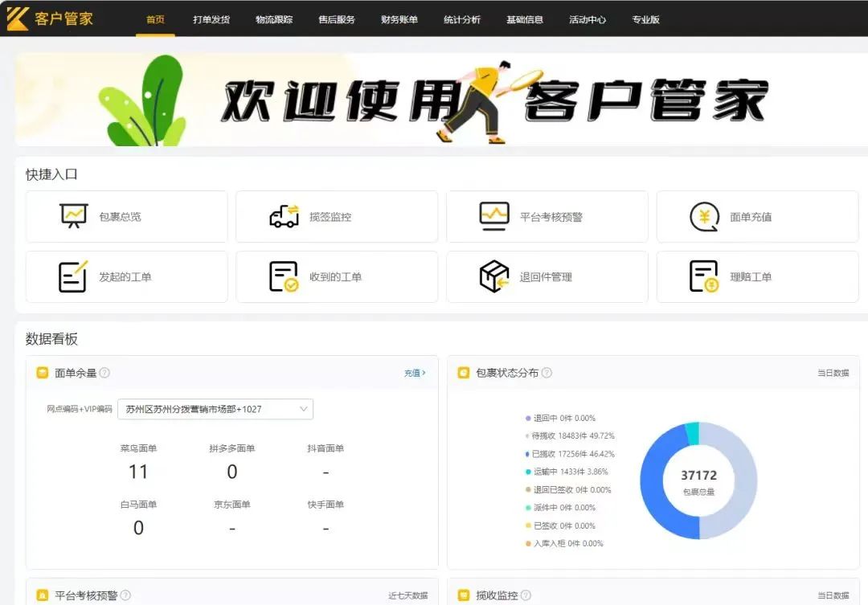Switch to the 物流跟踪 tab
Screen dimensions: 868x605
[x=274, y=19]
